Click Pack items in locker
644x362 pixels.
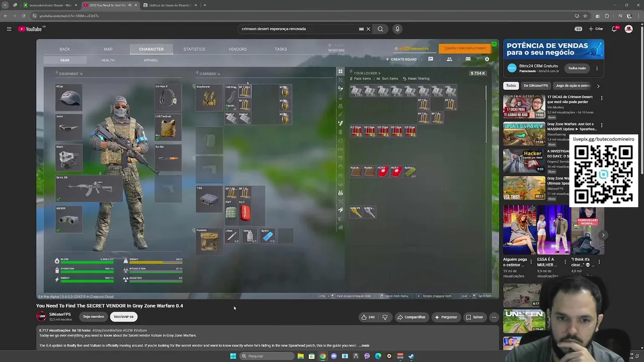pos(360,78)
